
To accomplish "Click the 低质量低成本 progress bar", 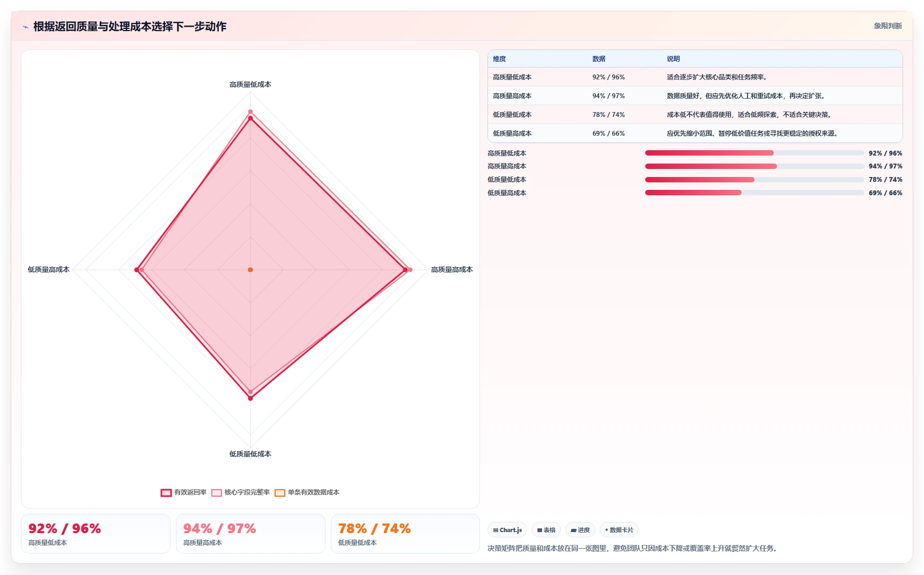I will 755,180.
